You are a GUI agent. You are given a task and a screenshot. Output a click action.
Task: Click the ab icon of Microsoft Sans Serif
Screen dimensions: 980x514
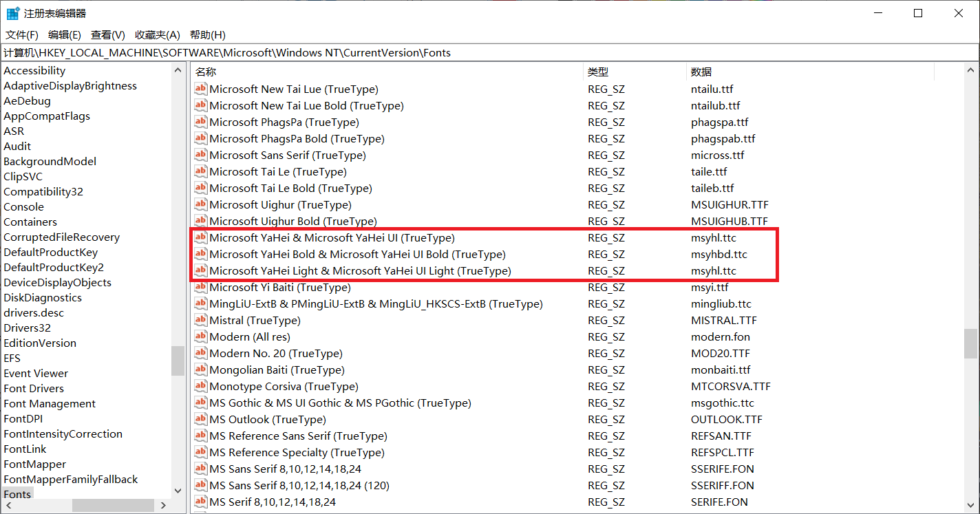[201, 155]
